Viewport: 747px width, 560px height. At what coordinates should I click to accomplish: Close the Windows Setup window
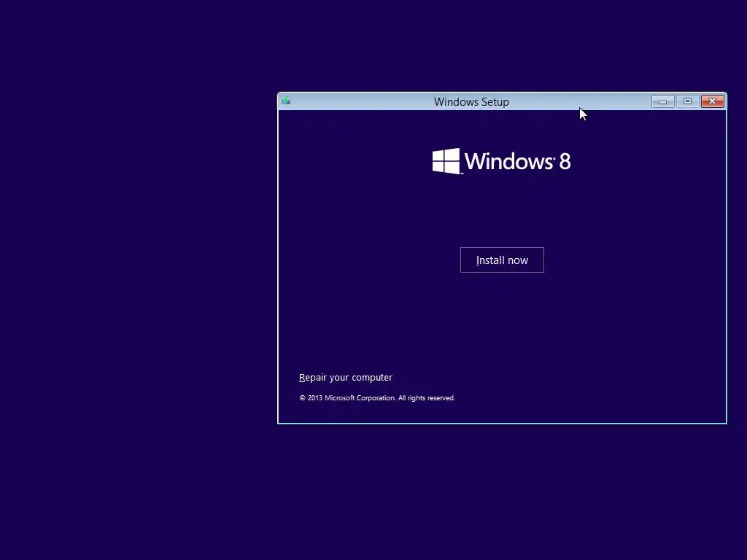click(712, 101)
